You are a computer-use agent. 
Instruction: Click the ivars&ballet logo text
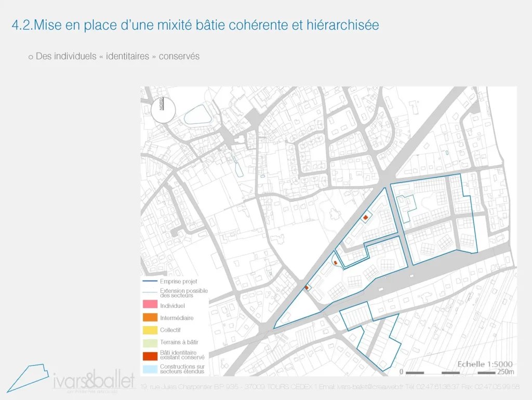pos(94,380)
